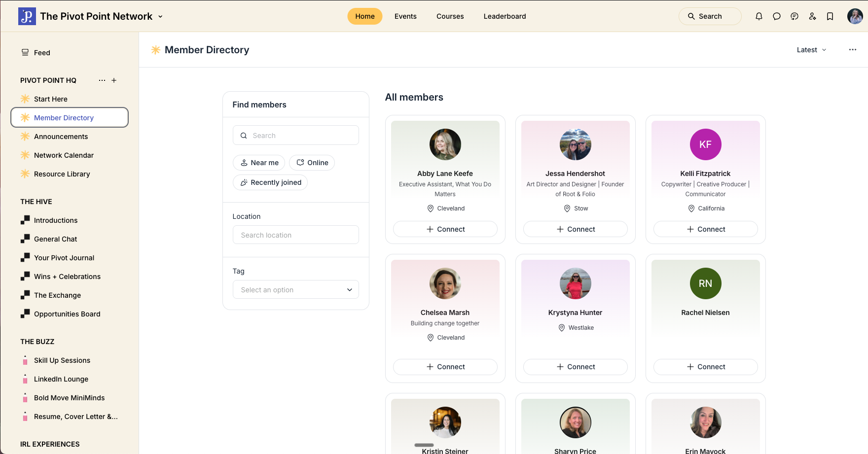The width and height of the screenshot is (868, 454).
Task: Click the Introductions space icon
Action: point(25,220)
